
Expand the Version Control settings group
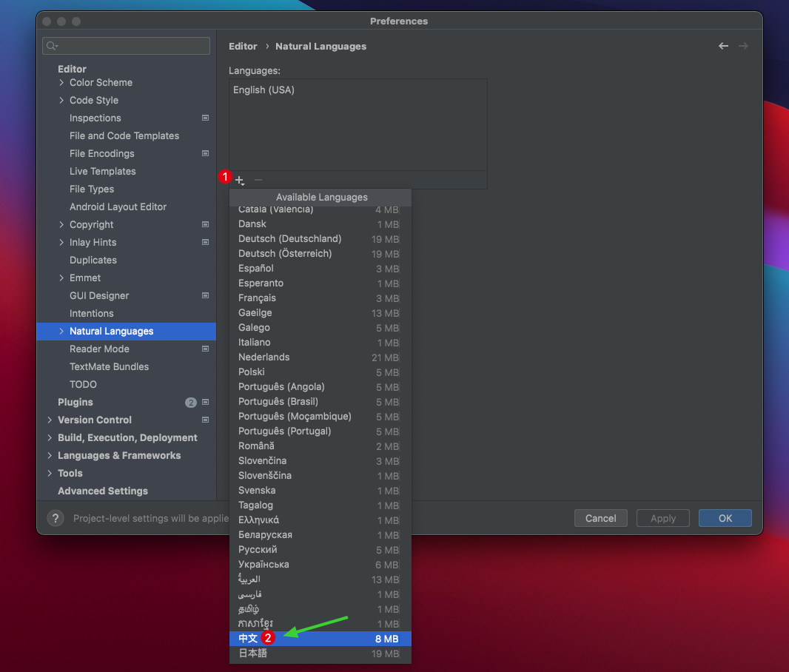[50, 420]
